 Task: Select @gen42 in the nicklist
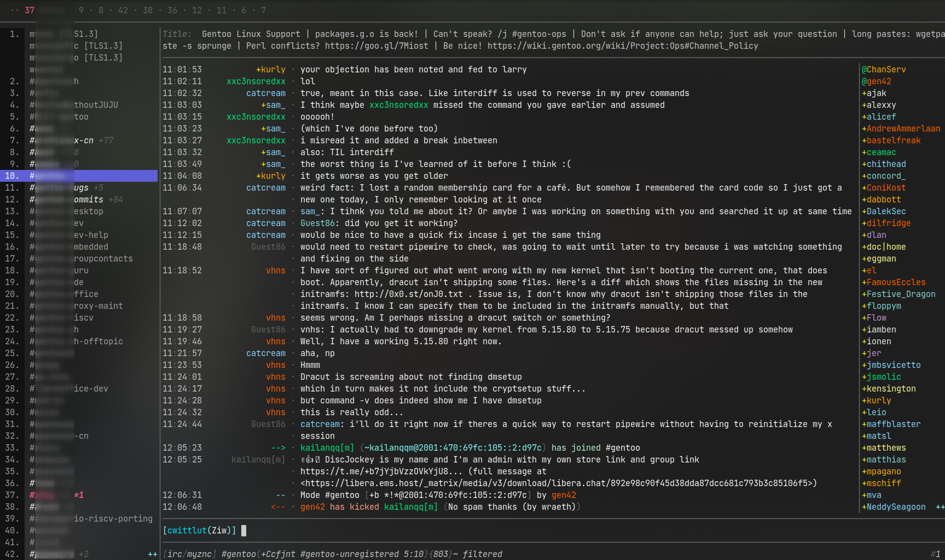point(877,81)
